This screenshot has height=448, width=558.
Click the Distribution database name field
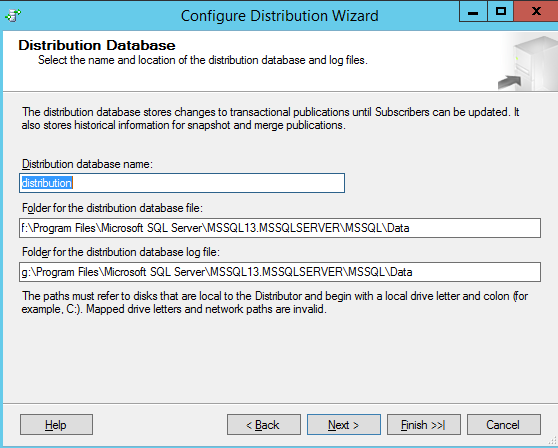tap(182, 183)
